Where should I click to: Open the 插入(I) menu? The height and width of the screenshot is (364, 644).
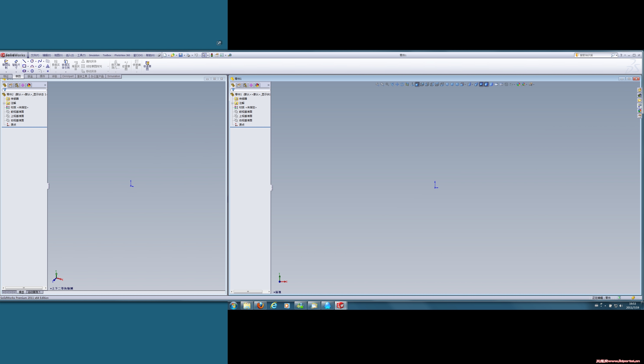pos(70,55)
